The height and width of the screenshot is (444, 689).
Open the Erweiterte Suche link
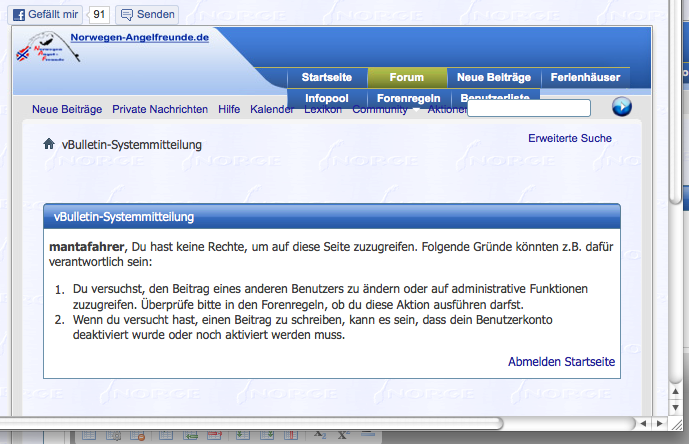coord(569,138)
